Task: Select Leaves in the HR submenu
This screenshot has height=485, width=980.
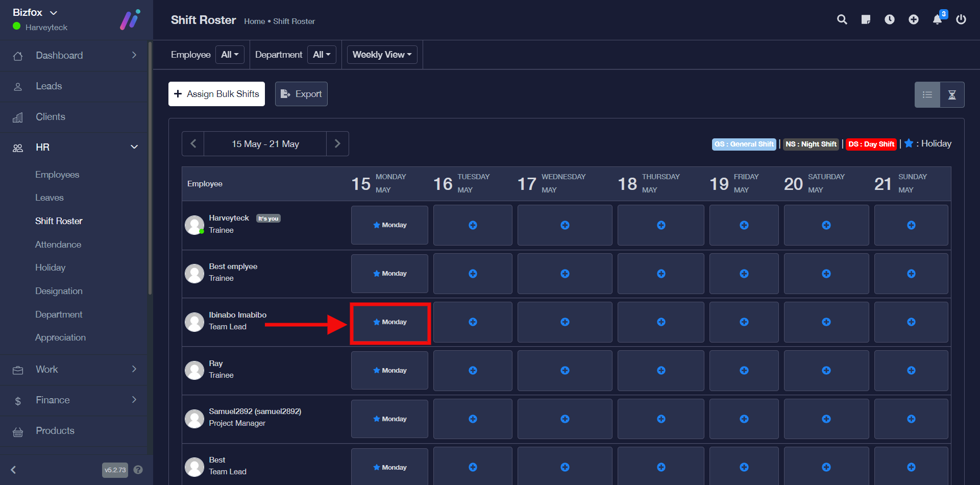Action: (50, 198)
